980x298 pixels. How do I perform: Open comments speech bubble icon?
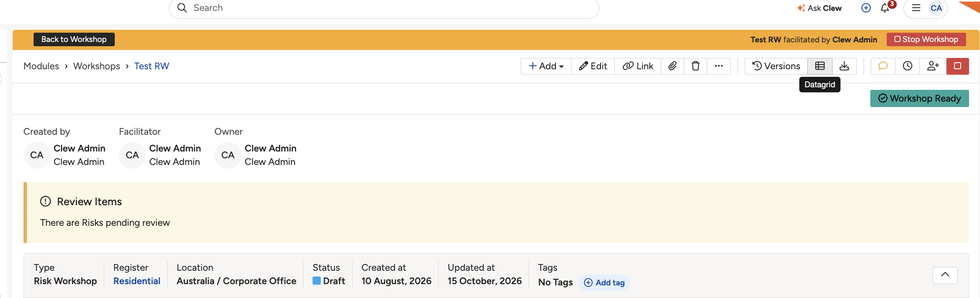[x=883, y=66]
